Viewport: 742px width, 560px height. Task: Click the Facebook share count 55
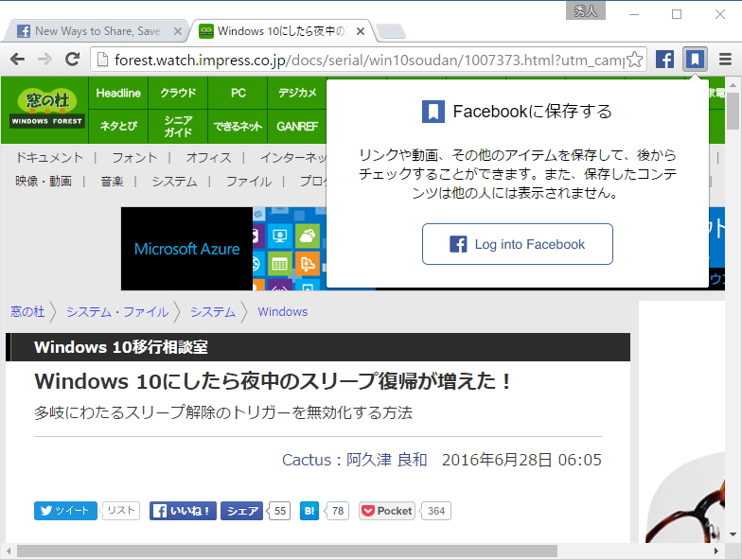coord(280,511)
